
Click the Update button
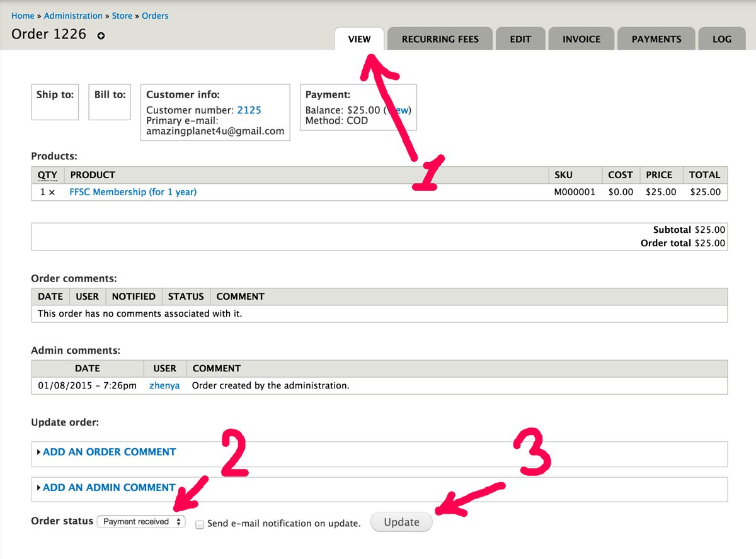click(401, 522)
